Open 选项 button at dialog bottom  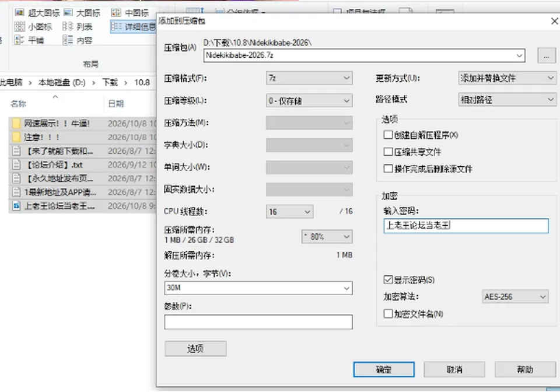click(195, 348)
